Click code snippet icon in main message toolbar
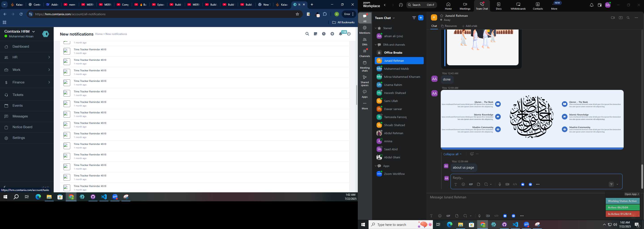Screen dimensions: 644x229 496,216
